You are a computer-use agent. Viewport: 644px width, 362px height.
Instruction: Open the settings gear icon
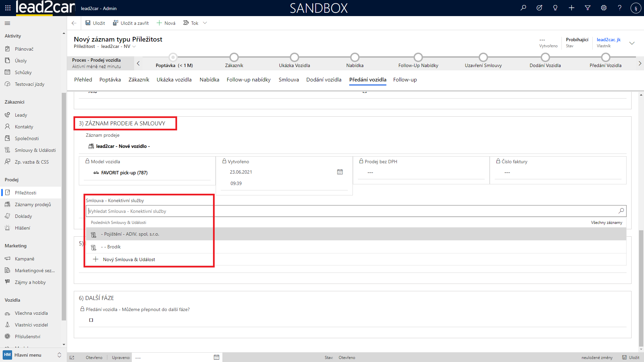tap(604, 8)
